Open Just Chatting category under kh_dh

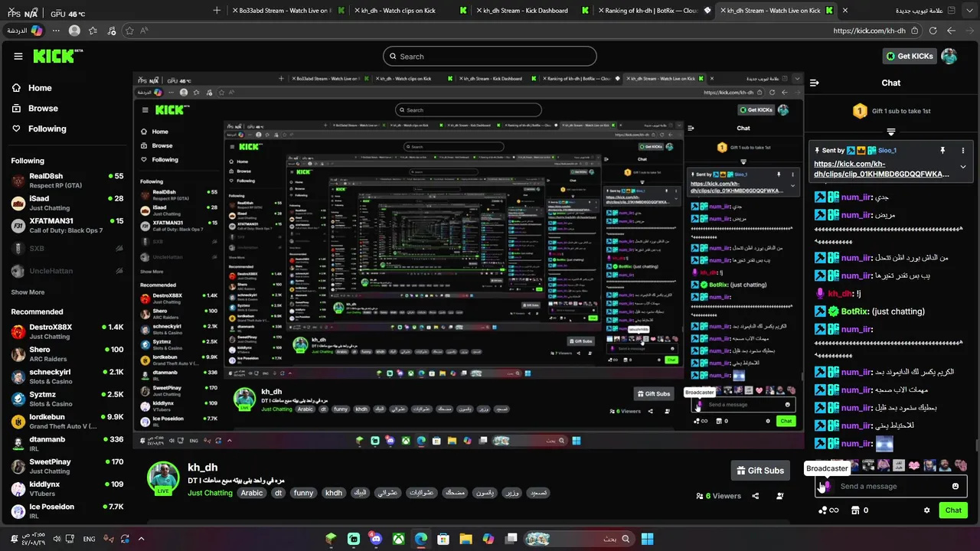(210, 493)
